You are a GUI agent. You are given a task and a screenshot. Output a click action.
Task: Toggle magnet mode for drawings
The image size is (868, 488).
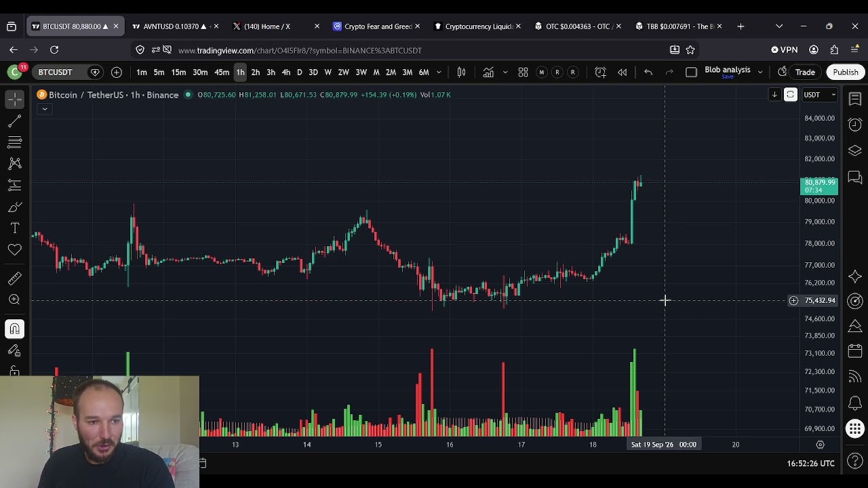click(14, 329)
